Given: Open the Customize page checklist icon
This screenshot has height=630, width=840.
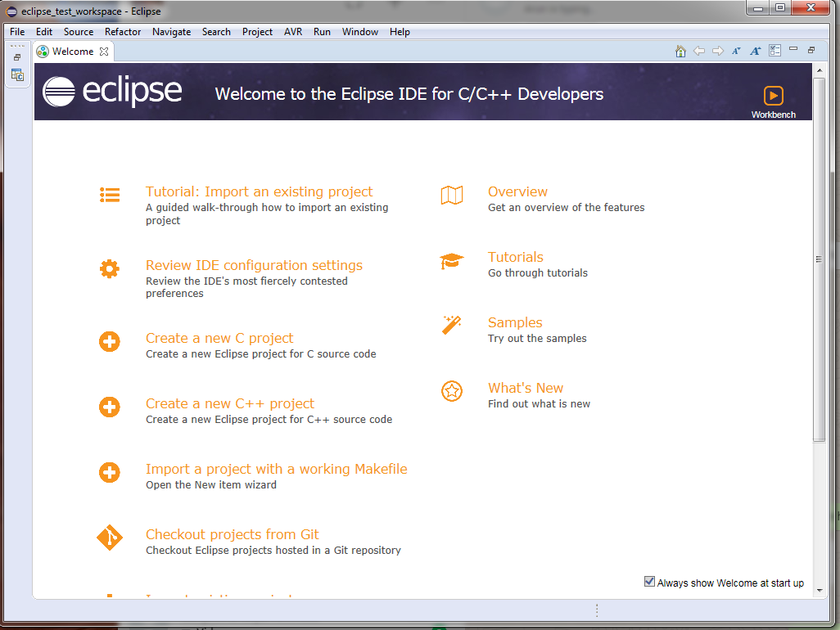Looking at the screenshot, I should tap(775, 51).
